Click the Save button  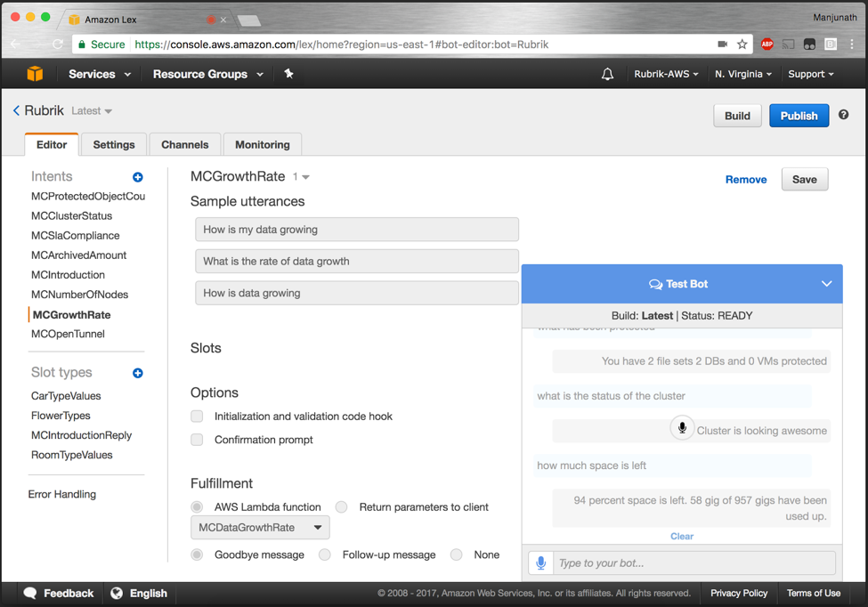point(804,179)
